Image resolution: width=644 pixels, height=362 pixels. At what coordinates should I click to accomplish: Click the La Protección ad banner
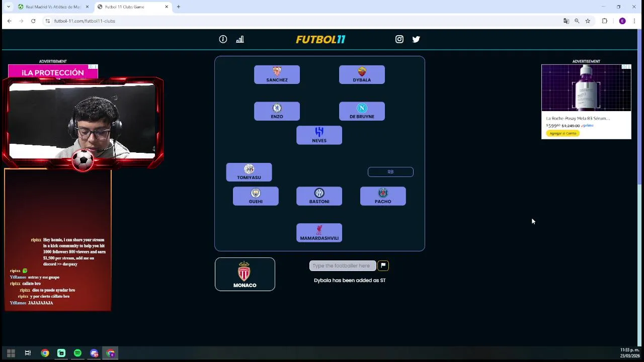click(x=53, y=72)
